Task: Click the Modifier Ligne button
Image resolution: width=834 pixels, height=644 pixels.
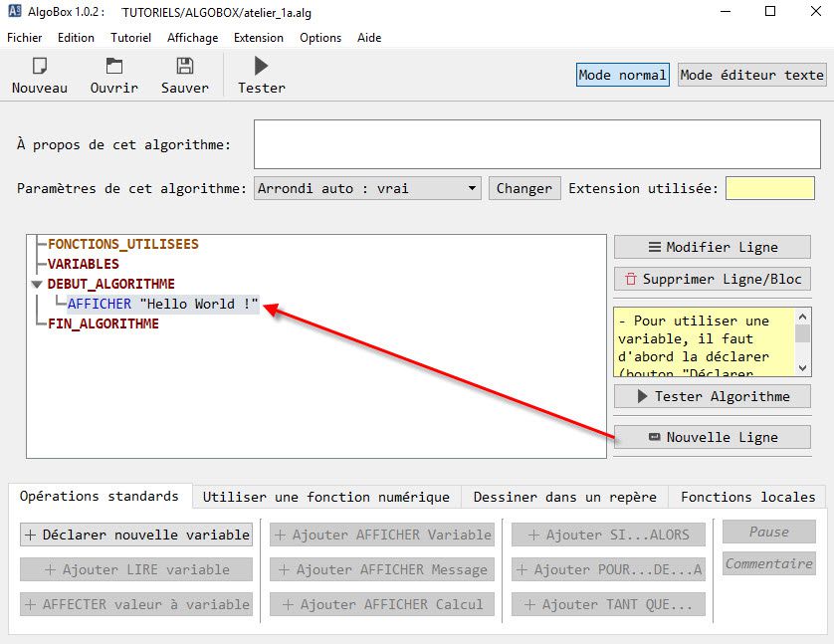Action: (713, 247)
